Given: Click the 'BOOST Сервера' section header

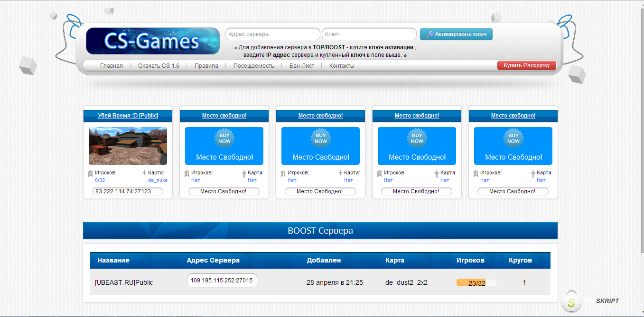Looking at the screenshot, I should (x=320, y=231).
